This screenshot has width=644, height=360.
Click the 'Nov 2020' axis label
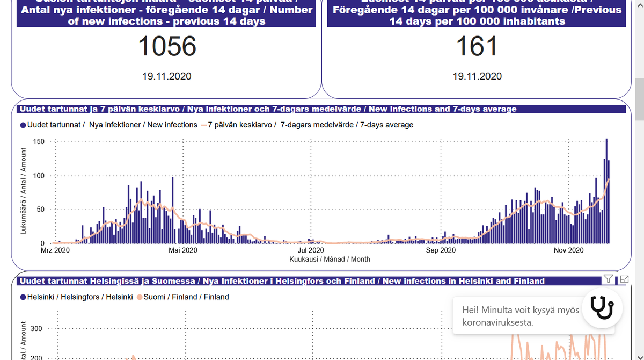568,250
